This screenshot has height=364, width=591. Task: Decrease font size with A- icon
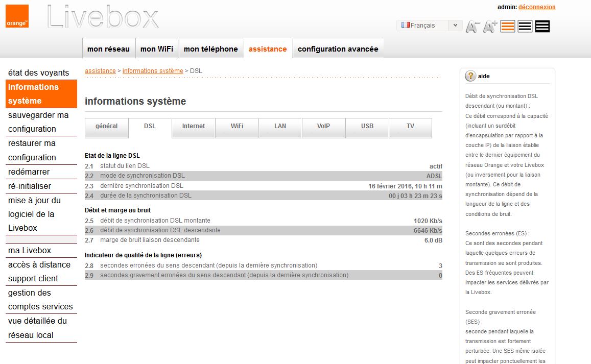click(472, 27)
